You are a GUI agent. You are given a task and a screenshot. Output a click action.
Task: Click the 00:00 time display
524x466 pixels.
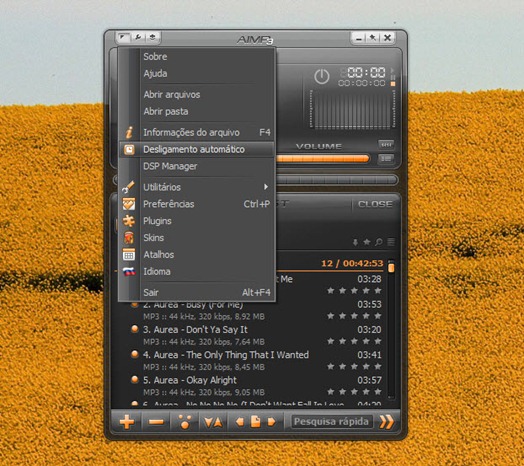click(366, 72)
